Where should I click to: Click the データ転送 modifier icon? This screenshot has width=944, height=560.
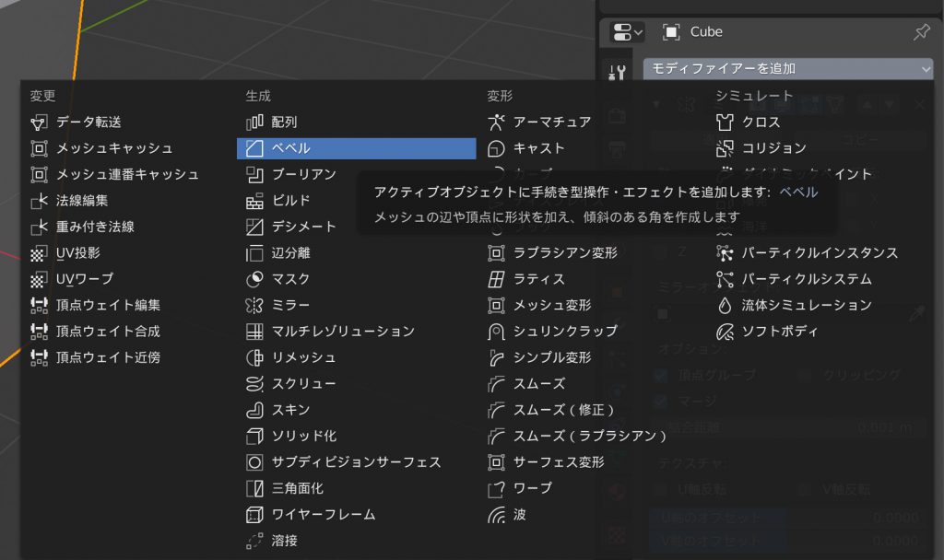(x=39, y=122)
